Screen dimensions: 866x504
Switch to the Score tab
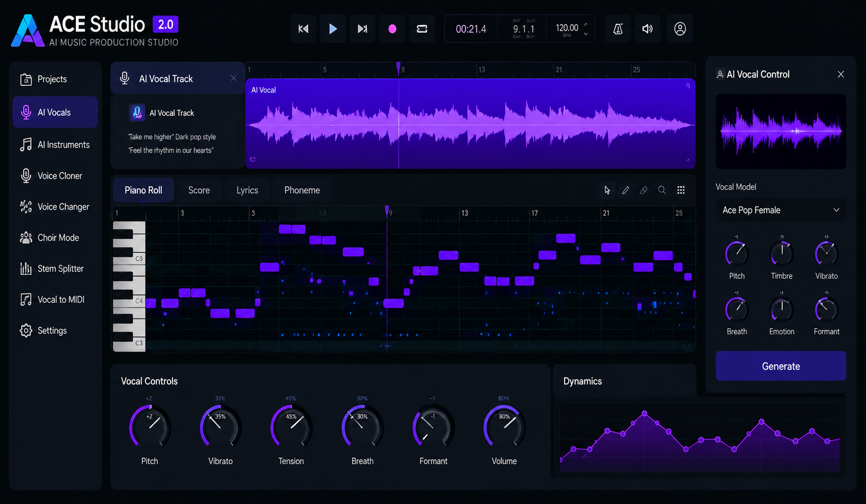[199, 190]
